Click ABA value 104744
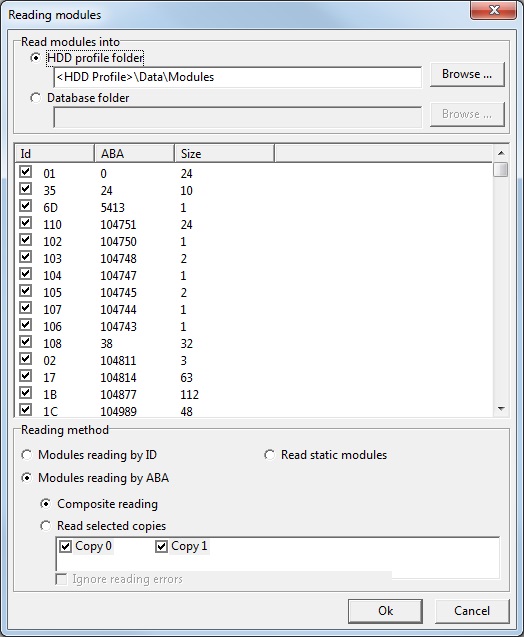The width and height of the screenshot is (524, 637). click(118, 310)
